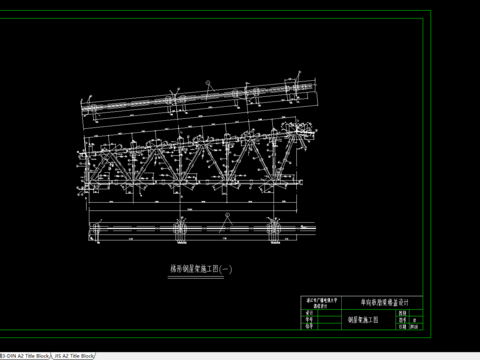The height and width of the screenshot is (360, 480).
Task: Select the overall span dimension line below truss
Action: click(193, 210)
